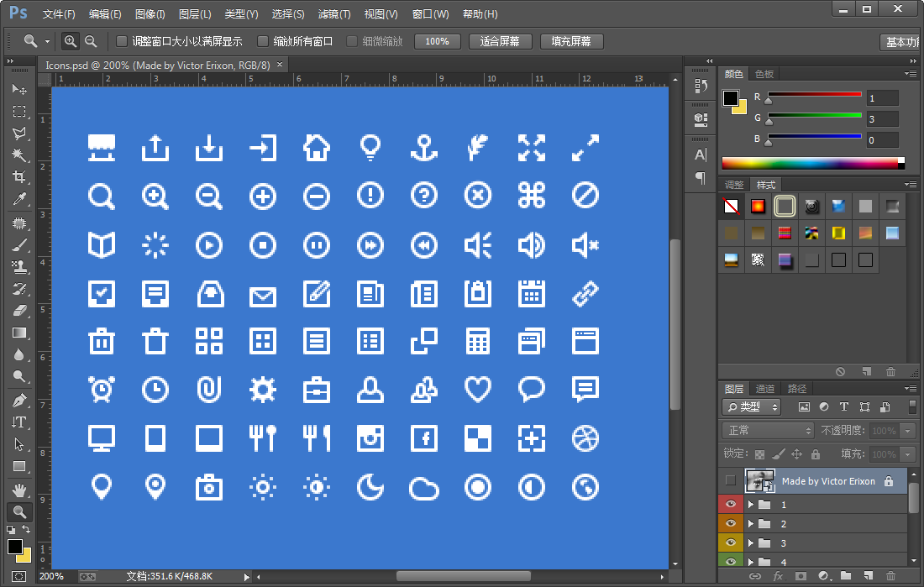Choose the Pen tool
Screen dimensions: 924x587
pyautogui.click(x=18, y=400)
